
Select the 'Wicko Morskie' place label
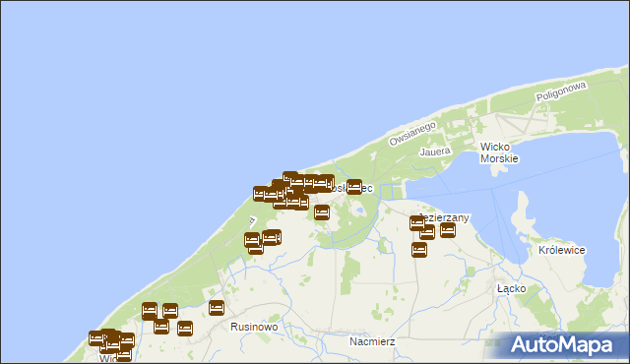(499, 152)
